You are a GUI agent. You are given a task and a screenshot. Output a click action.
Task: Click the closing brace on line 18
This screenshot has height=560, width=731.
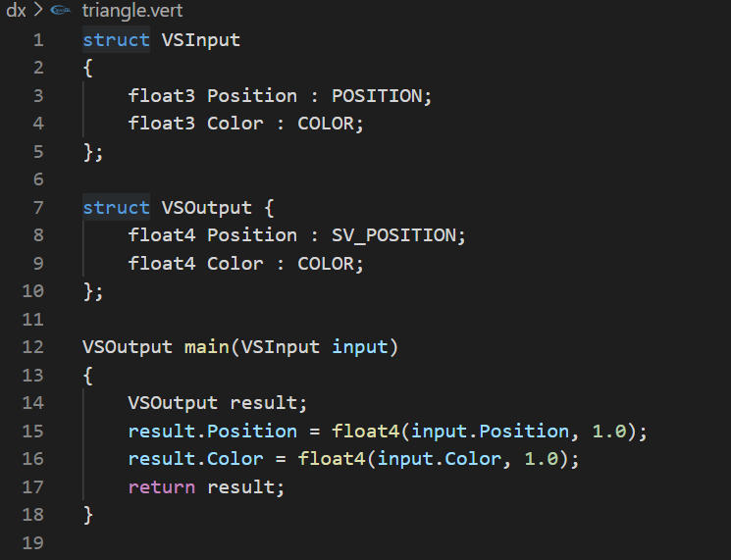(88, 514)
